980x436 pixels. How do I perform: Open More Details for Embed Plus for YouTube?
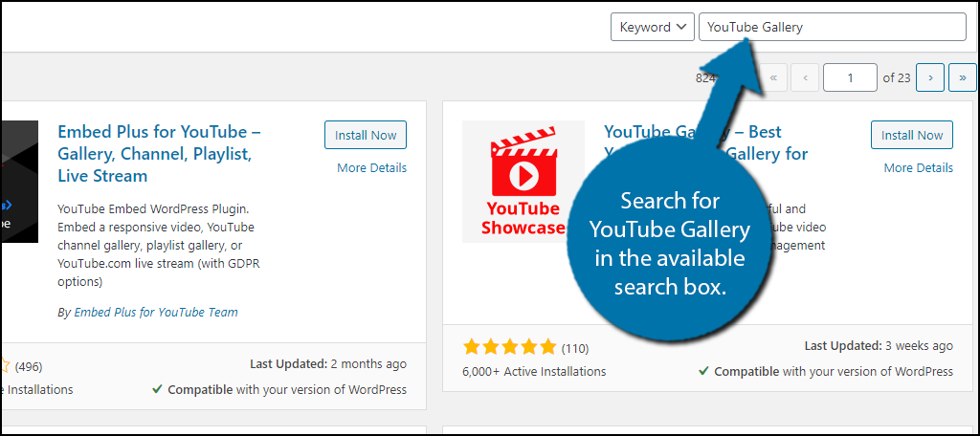pos(372,168)
